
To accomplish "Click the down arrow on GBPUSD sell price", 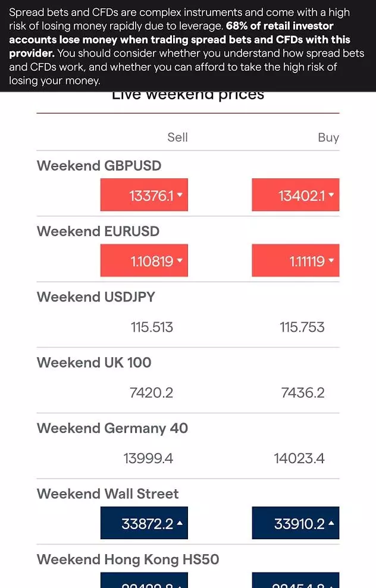I will [180, 194].
